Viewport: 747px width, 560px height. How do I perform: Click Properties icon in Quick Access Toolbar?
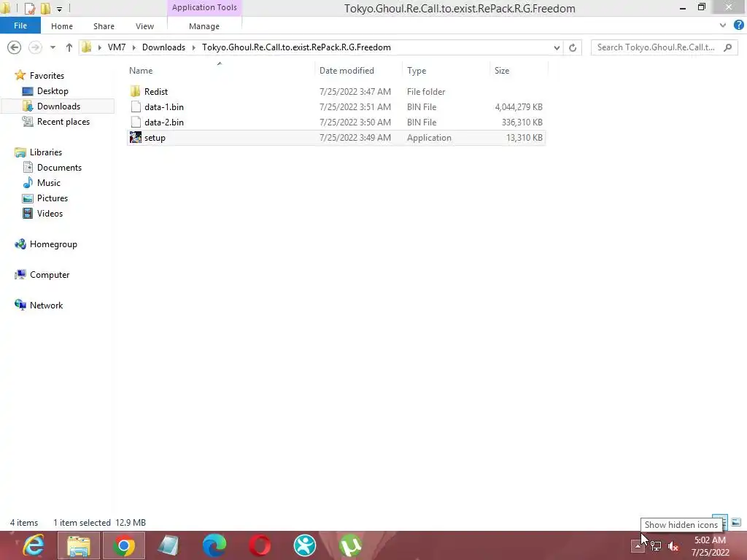click(29, 8)
